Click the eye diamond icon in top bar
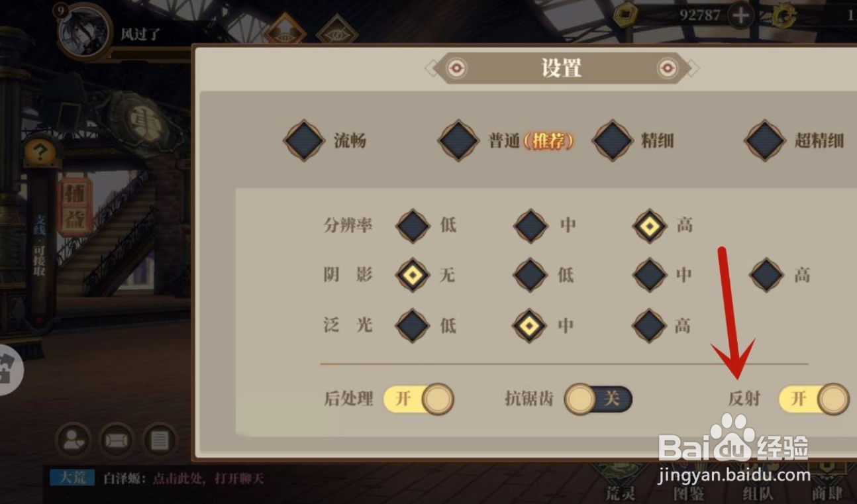Screen dimensions: 857x504 pyautogui.click(x=337, y=36)
